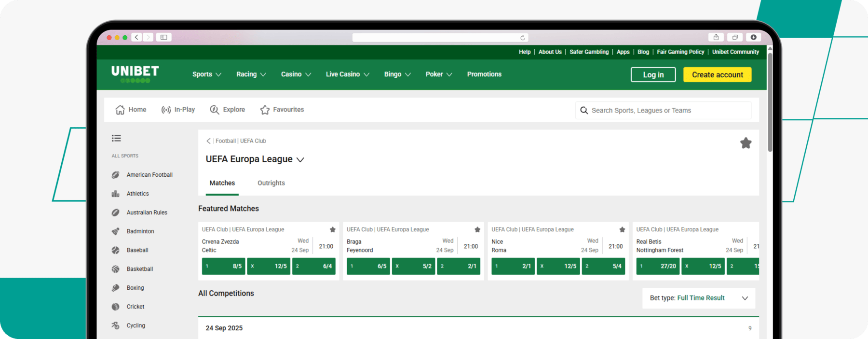Click the Log in button
This screenshot has height=339, width=868.
(x=653, y=75)
